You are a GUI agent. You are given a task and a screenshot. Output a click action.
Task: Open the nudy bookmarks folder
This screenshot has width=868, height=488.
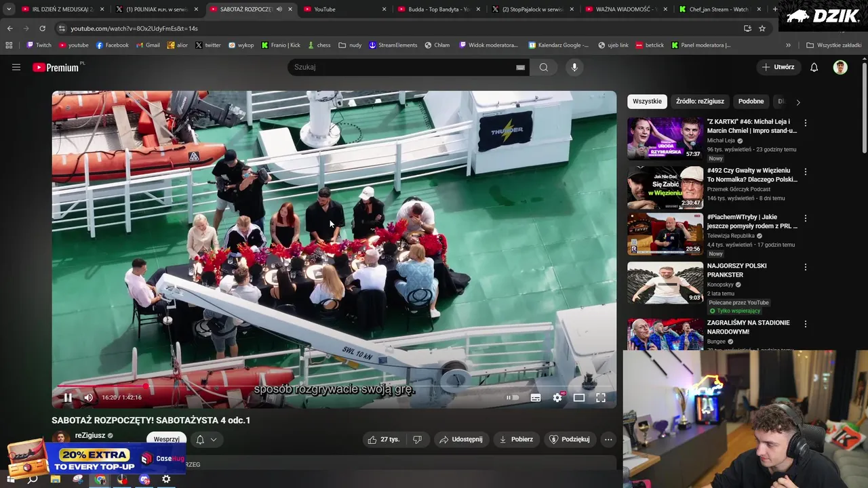[350, 45]
